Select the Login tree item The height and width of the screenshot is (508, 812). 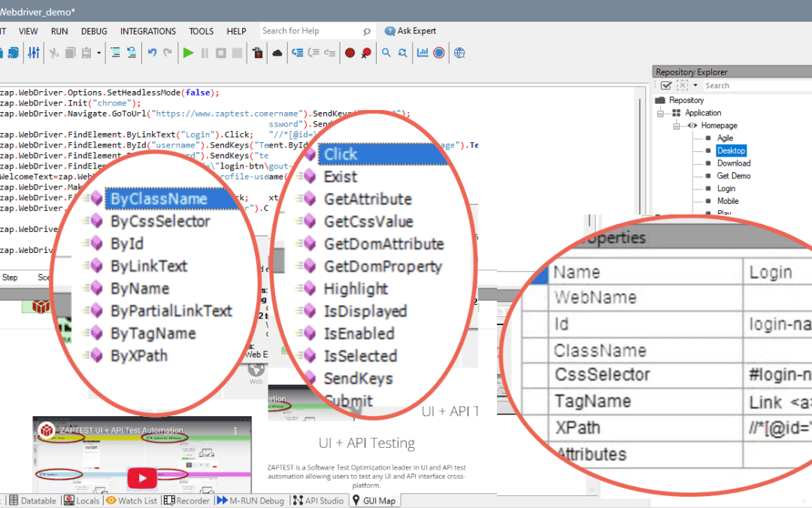point(726,189)
